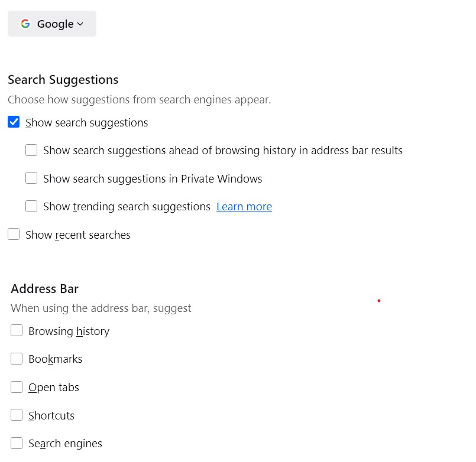Tick Show search suggestions in Private Windows
The height and width of the screenshot is (462, 476).
coord(31,178)
